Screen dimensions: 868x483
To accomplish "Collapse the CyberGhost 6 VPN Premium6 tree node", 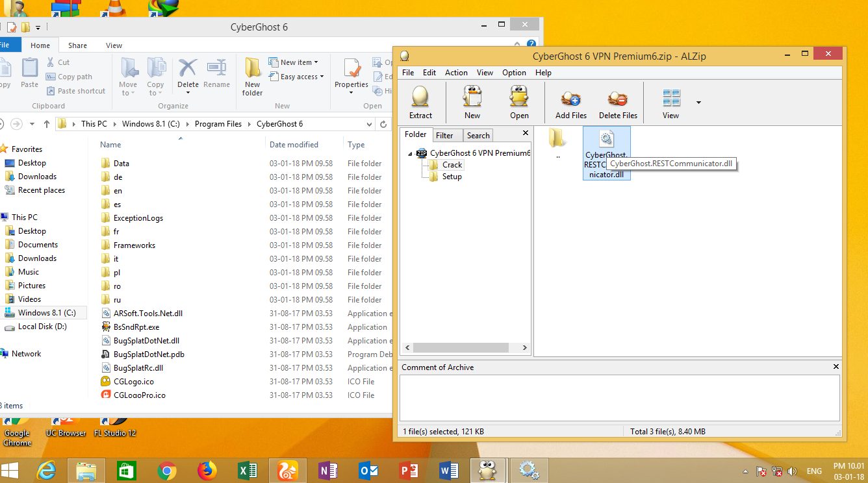I will pos(411,154).
